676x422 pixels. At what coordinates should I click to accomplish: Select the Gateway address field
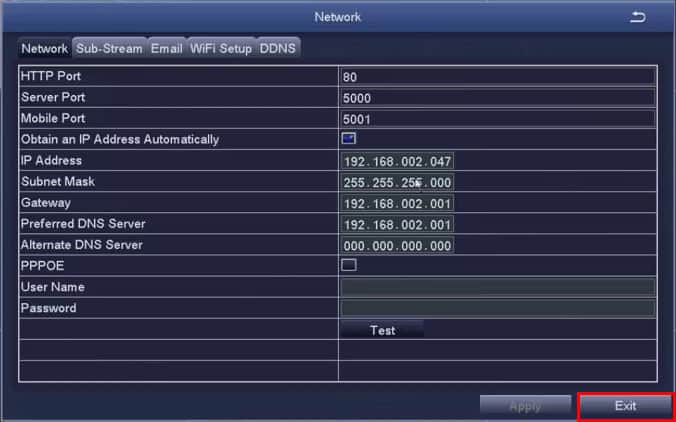pyautogui.click(x=397, y=203)
